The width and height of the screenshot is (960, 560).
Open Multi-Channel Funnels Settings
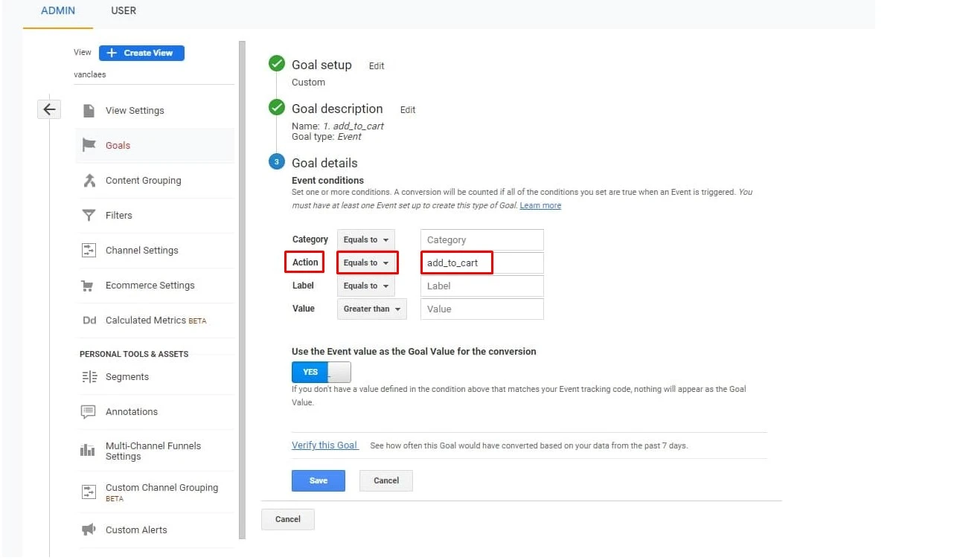pos(153,450)
